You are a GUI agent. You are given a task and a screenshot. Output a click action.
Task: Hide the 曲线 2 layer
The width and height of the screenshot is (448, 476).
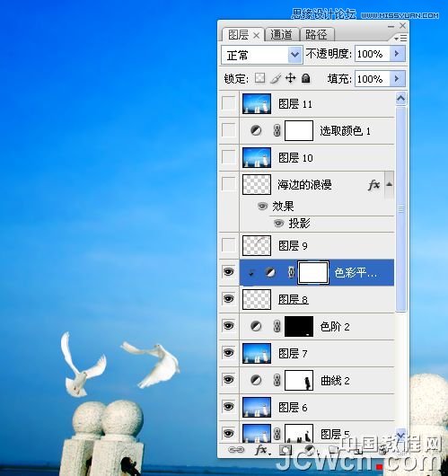pos(228,380)
